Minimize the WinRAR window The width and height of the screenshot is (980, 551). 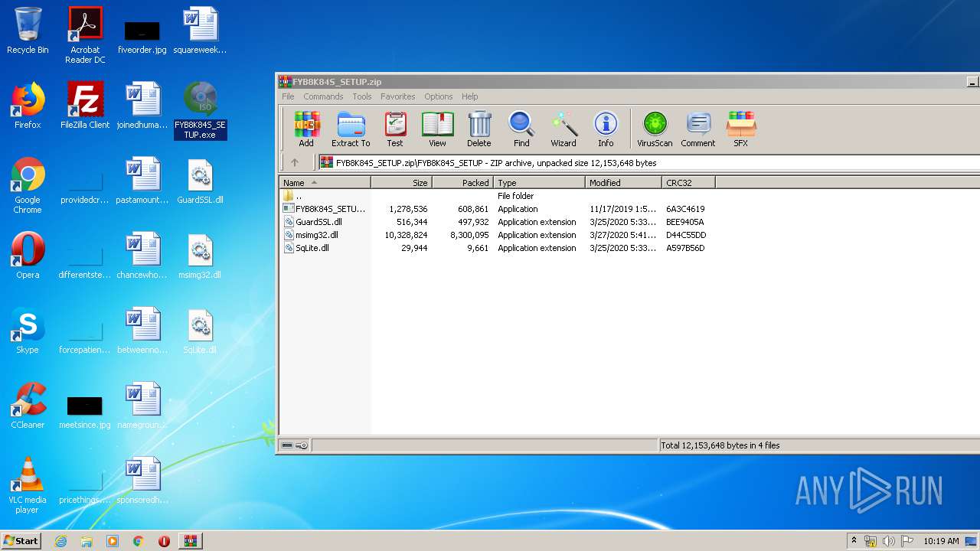(x=972, y=81)
